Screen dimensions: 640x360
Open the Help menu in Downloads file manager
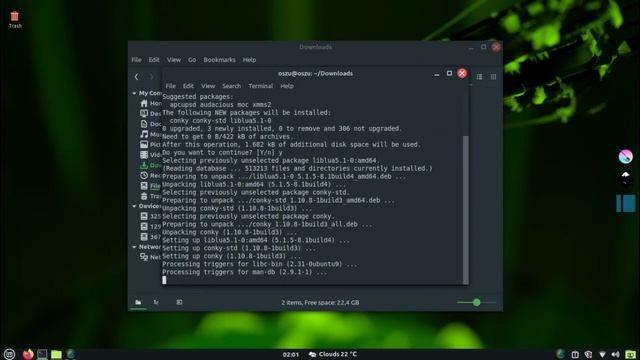[249, 60]
